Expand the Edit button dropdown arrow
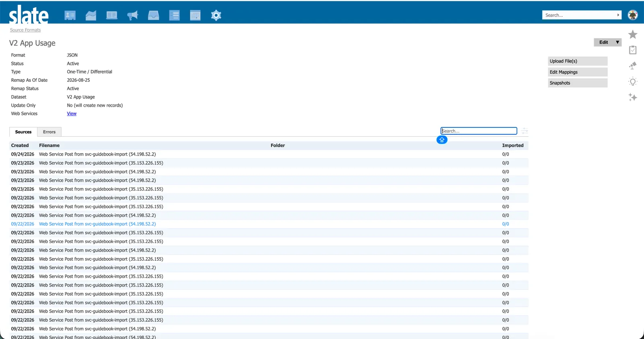 [x=617, y=42]
